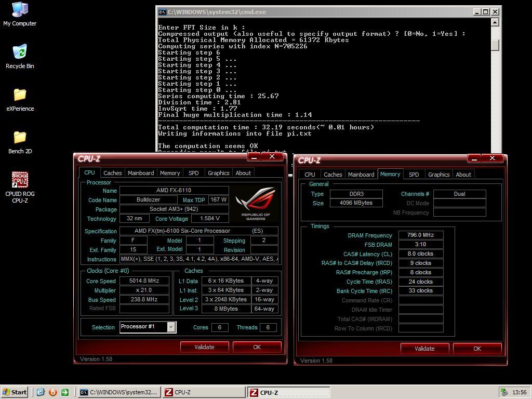This screenshot has height=399, width=532.
Task: Close the right CPU-Z window
Action: [x=493, y=158]
